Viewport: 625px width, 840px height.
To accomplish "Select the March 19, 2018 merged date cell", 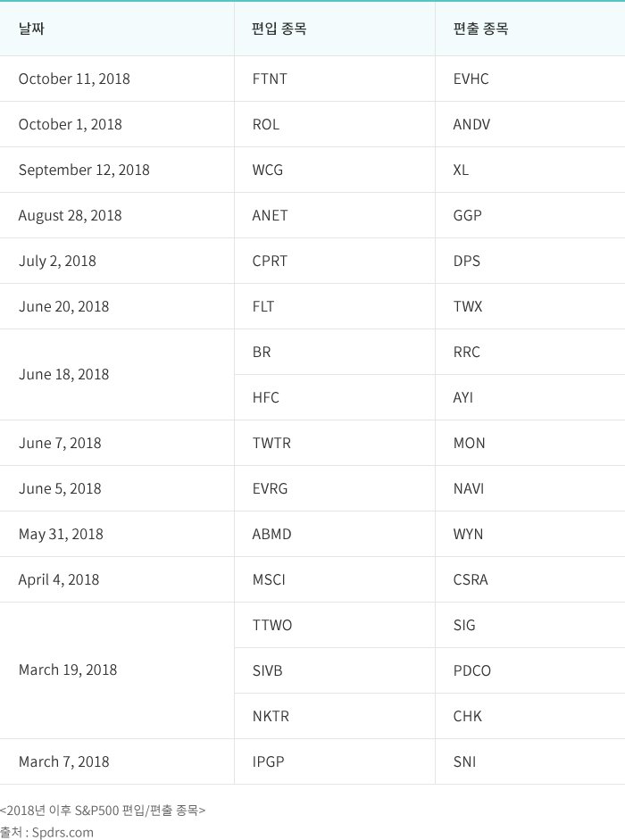I will tap(68, 670).
